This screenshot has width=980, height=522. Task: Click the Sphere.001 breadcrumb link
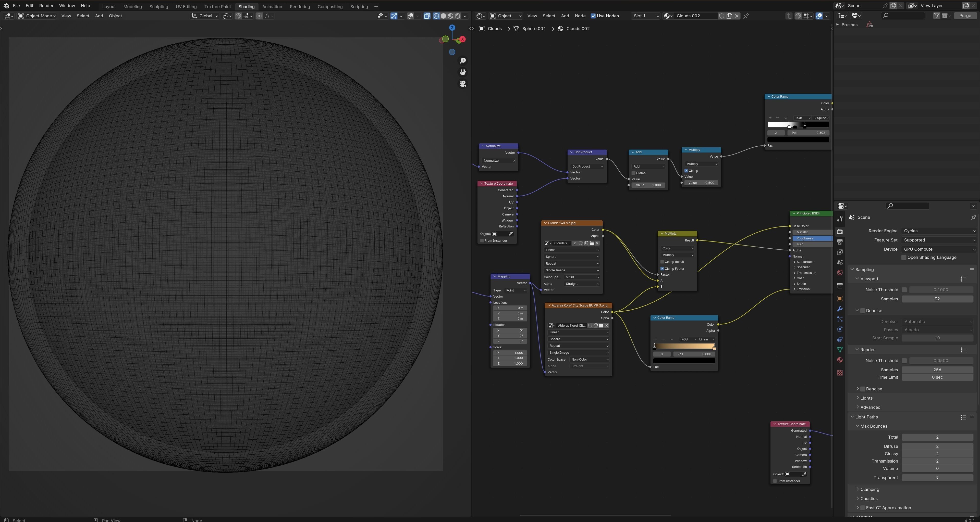pyautogui.click(x=533, y=29)
